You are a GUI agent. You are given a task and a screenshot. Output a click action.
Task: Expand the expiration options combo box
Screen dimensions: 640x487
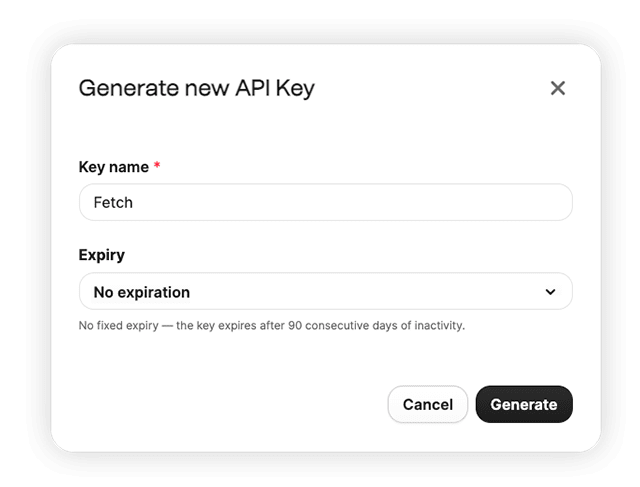[x=326, y=291]
